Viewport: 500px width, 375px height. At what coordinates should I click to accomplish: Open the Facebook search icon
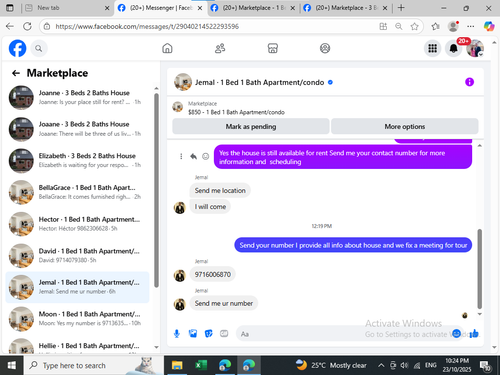pos(39,49)
